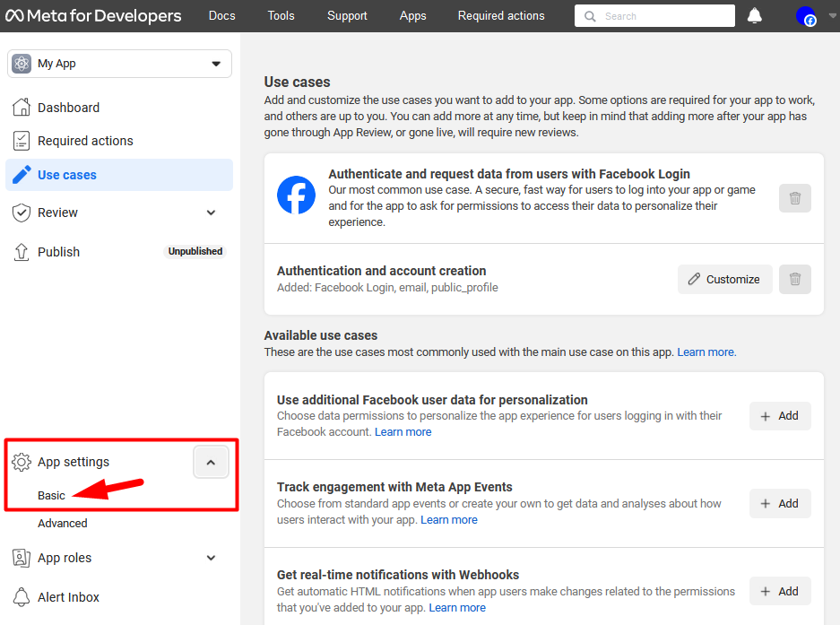Open Learn more for personalization use case
The height and width of the screenshot is (625, 840).
[x=403, y=432]
